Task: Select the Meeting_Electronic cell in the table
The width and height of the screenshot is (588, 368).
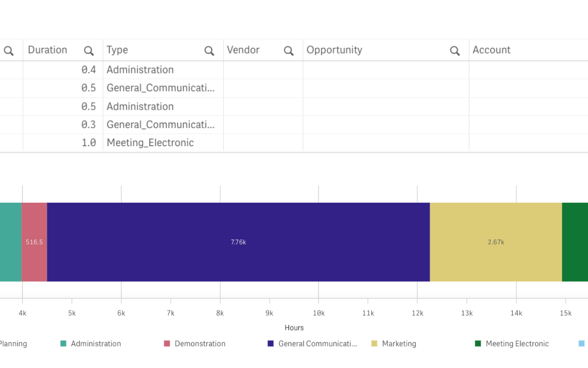Action: (150, 143)
